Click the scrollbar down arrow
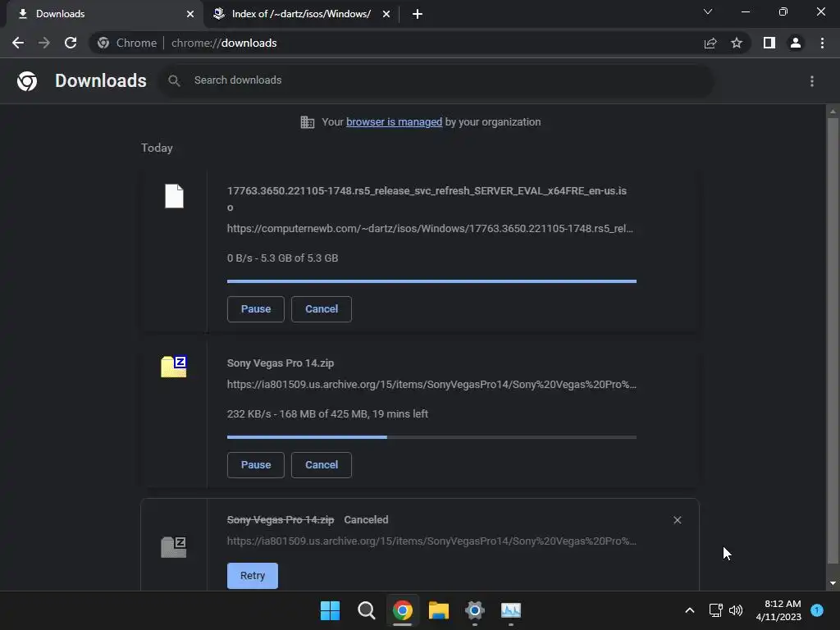Viewport: 840px width, 630px height. tap(833, 583)
